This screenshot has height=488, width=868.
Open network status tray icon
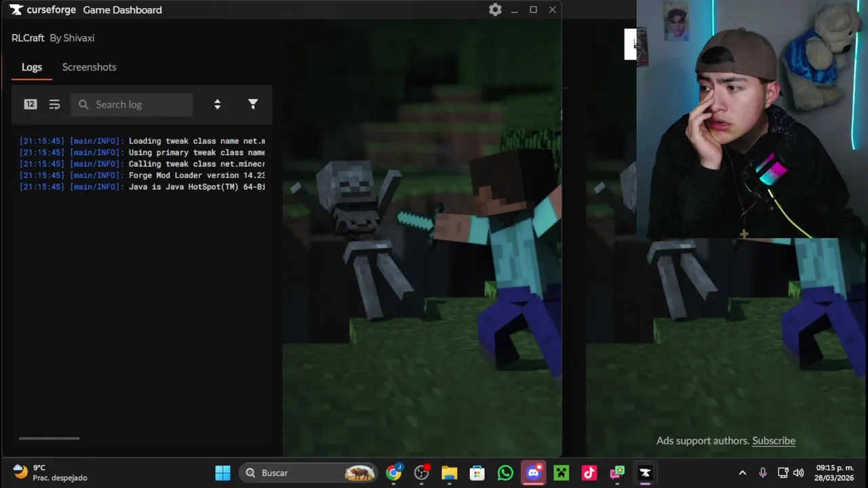pos(783,473)
